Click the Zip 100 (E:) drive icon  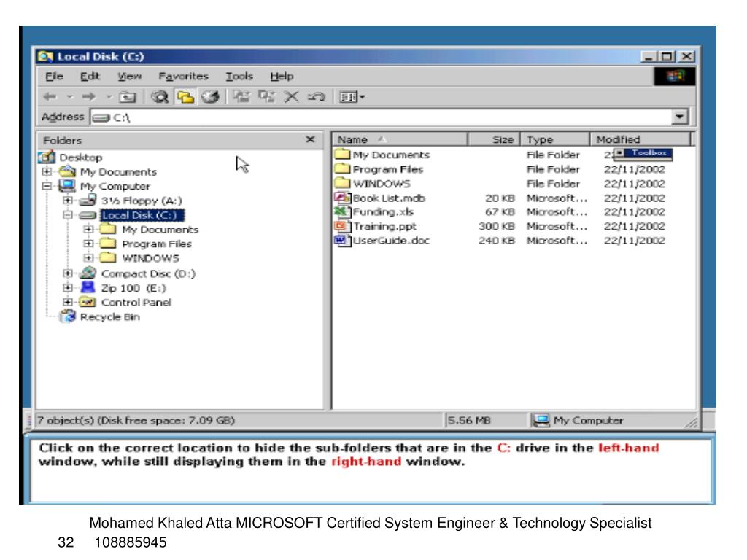[x=88, y=287]
